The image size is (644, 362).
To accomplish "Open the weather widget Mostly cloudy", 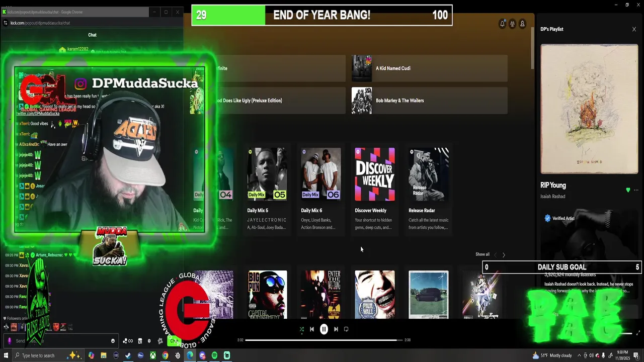I will (x=552, y=355).
